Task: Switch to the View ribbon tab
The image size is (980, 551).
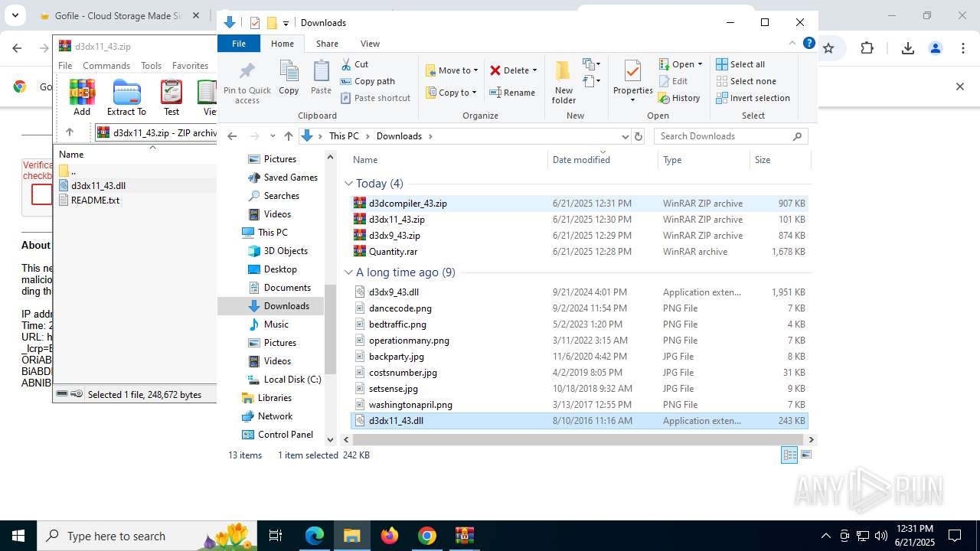Action: [370, 44]
